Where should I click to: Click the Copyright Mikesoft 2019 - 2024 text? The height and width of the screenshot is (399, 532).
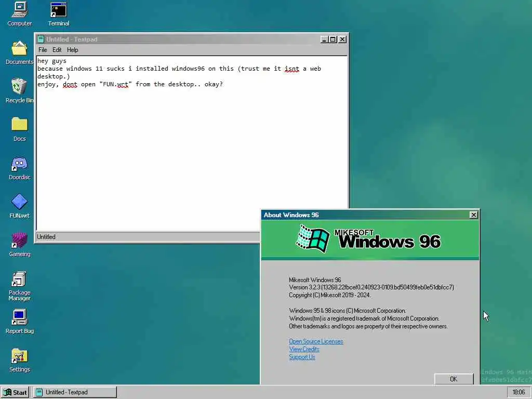pyautogui.click(x=330, y=295)
